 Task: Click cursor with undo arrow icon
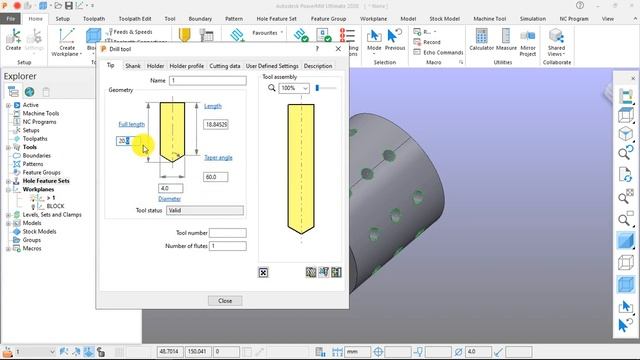625,326
